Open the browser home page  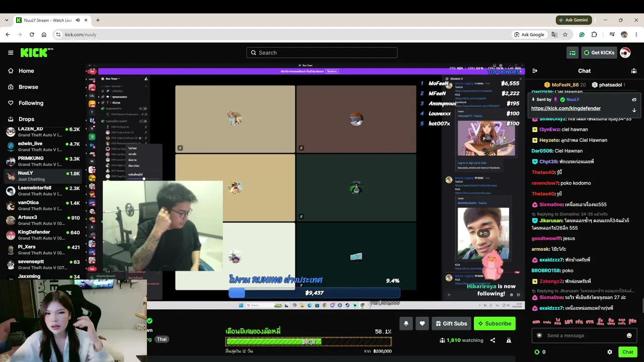pyautogui.click(x=44, y=35)
